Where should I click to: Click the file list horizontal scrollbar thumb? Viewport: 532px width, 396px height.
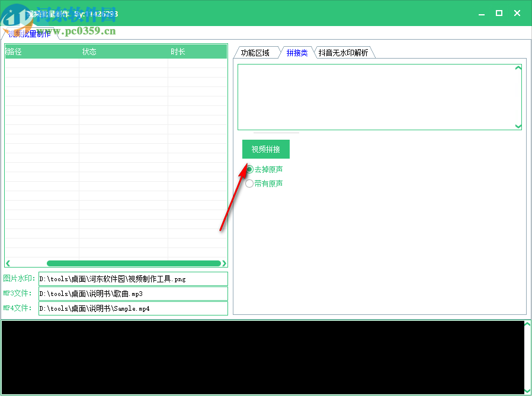[x=134, y=263]
